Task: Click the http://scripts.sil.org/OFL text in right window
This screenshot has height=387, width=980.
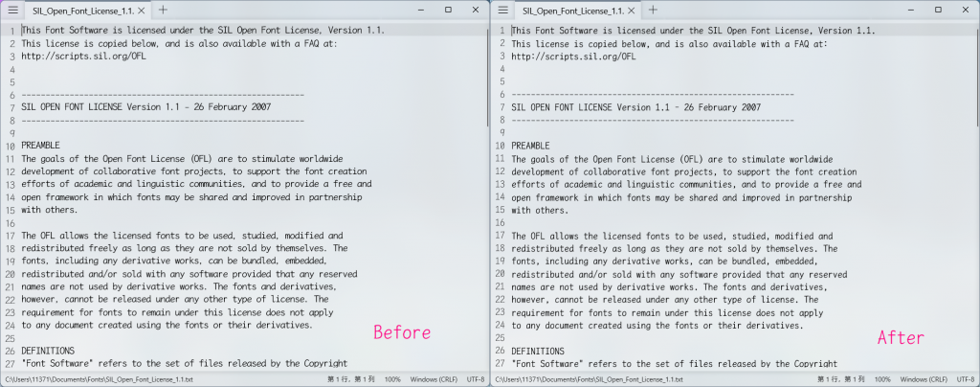Action: pos(574,57)
